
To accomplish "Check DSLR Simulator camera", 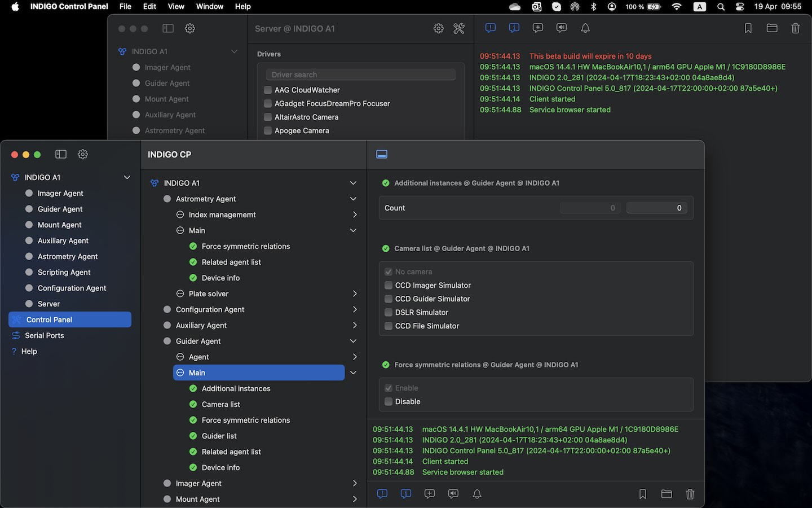I will tap(389, 313).
